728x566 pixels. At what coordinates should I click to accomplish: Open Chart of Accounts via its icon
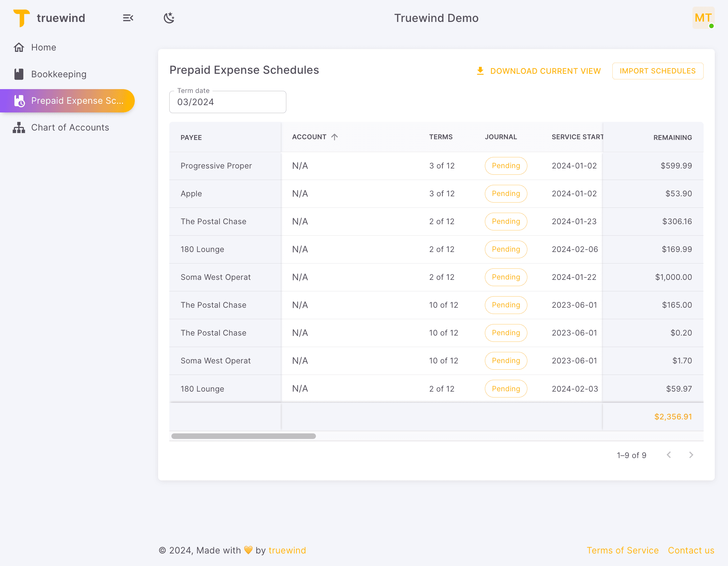(x=19, y=127)
